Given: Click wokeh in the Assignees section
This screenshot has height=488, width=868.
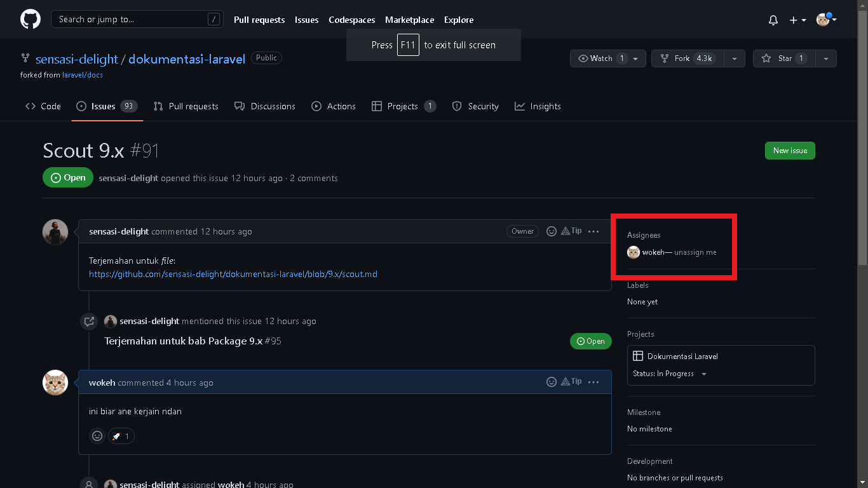Looking at the screenshot, I should [x=653, y=252].
